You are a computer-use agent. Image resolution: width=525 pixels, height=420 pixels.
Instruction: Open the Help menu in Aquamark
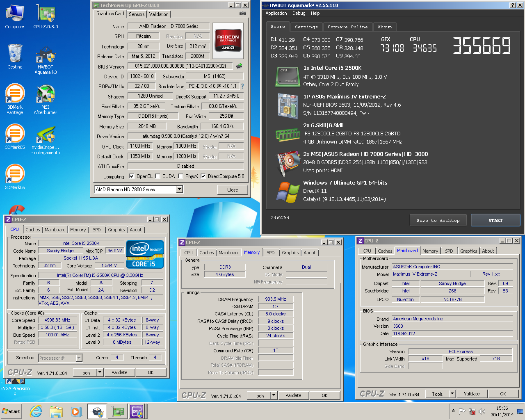315,13
